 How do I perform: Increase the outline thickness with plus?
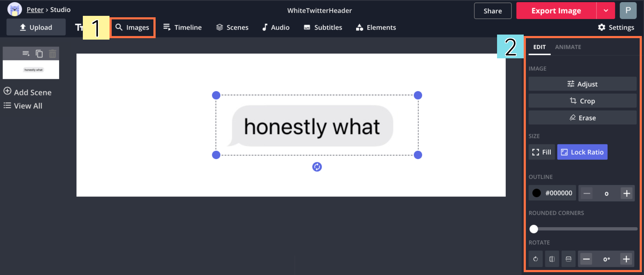pyautogui.click(x=627, y=193)
